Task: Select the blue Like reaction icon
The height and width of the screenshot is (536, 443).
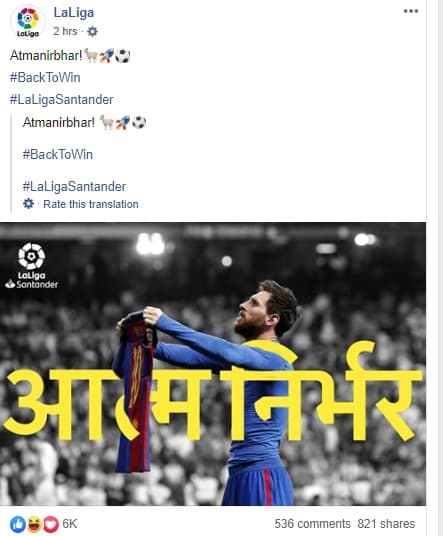Action: [18, 524]
